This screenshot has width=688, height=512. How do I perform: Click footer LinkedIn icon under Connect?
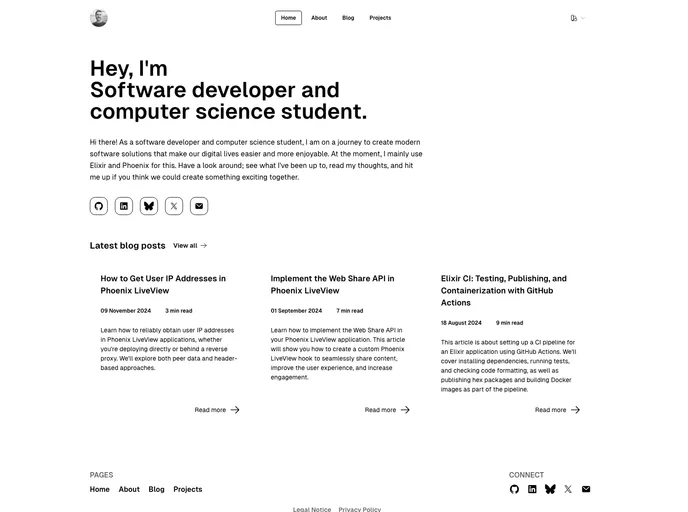click(x=532, y=489)
